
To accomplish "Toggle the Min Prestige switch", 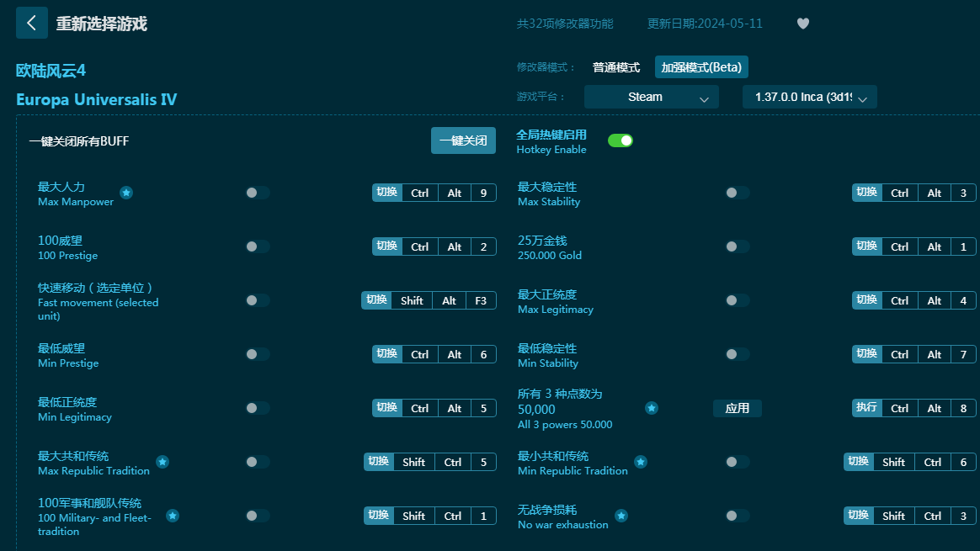I will click(x=258, y=354).
